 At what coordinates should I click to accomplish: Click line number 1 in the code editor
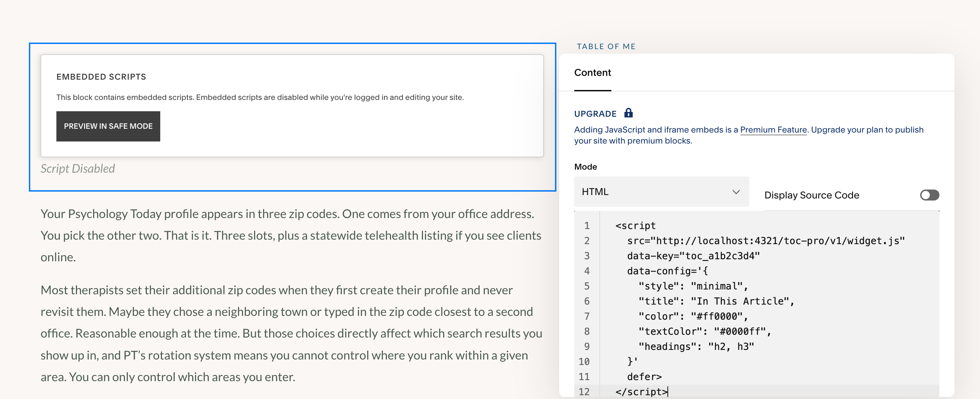coord(586,225)
